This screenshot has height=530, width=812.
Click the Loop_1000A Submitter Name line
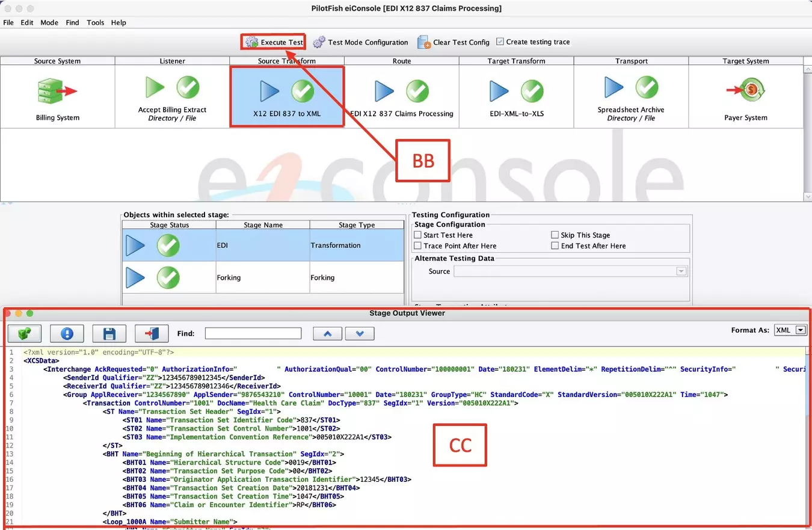(x=170, y=522)
